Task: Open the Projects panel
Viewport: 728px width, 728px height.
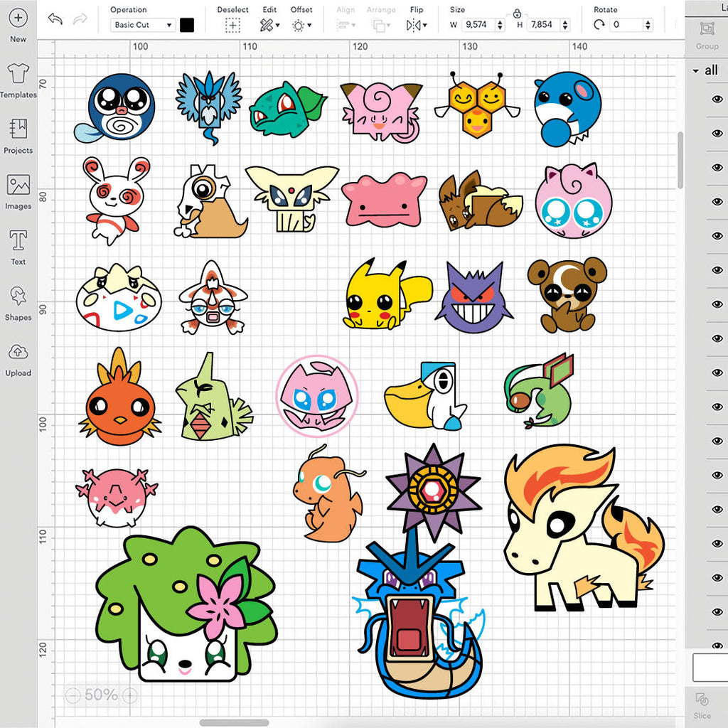Action: pyautogui.click(x=18, y=136)
